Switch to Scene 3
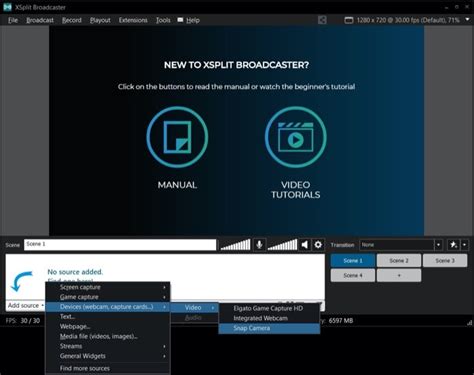 pos(445,261)
